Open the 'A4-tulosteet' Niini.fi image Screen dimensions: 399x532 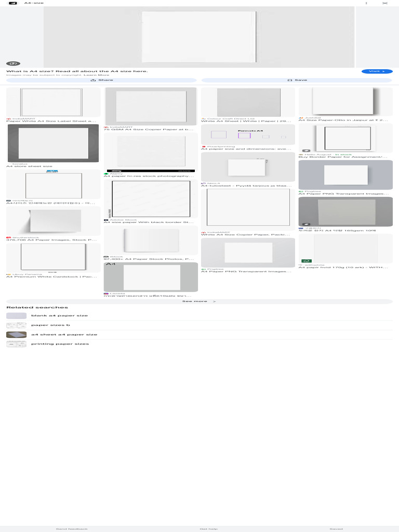[x=248, y=167]
